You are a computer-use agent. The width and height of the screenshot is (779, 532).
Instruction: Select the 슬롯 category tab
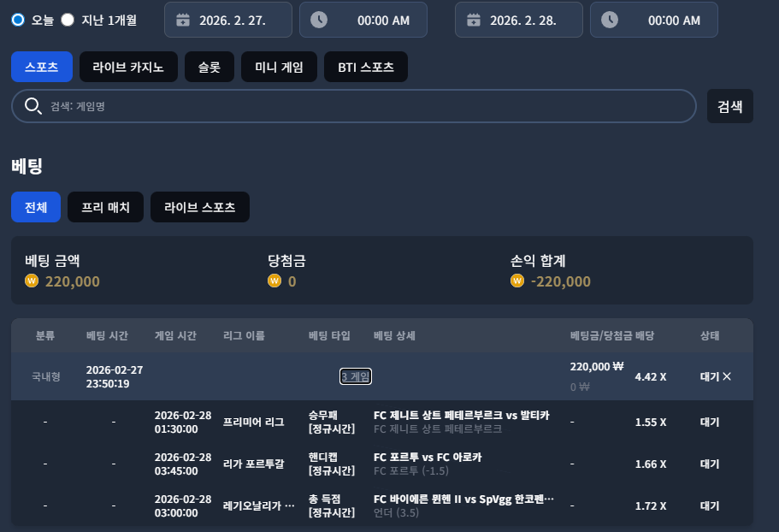click(210, 67)
